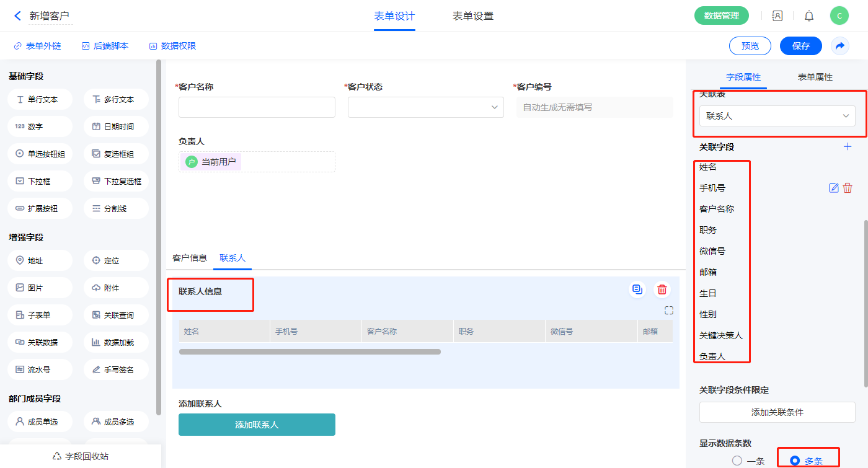Expand the 客户状态 dropdown

(x=425, y=107)
